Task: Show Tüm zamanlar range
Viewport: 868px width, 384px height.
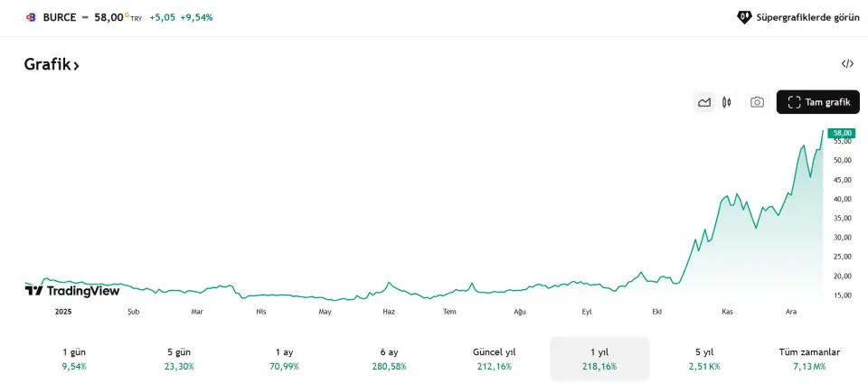Action: (809, 359)
